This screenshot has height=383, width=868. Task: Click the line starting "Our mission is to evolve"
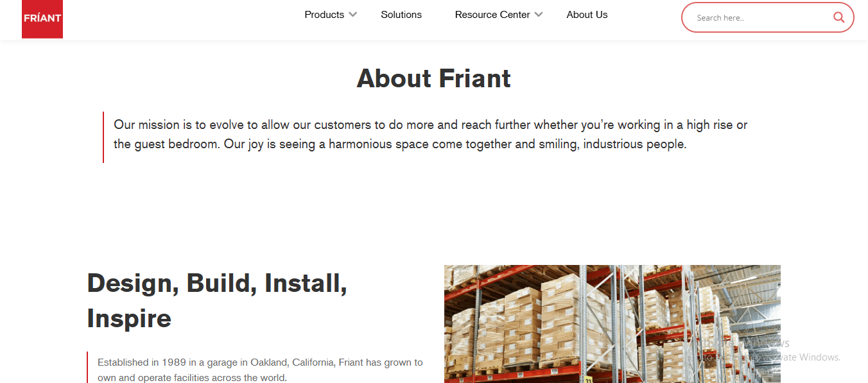coord(430,124)
